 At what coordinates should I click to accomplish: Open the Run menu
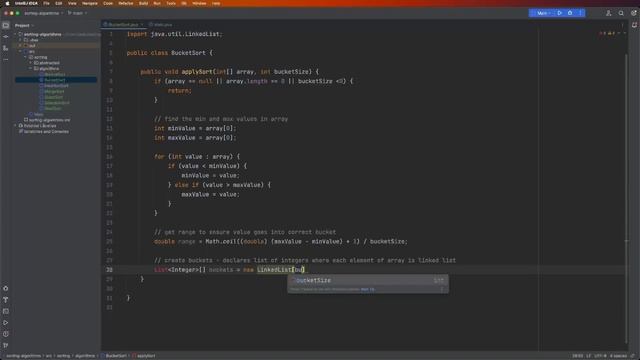point(157,3)
